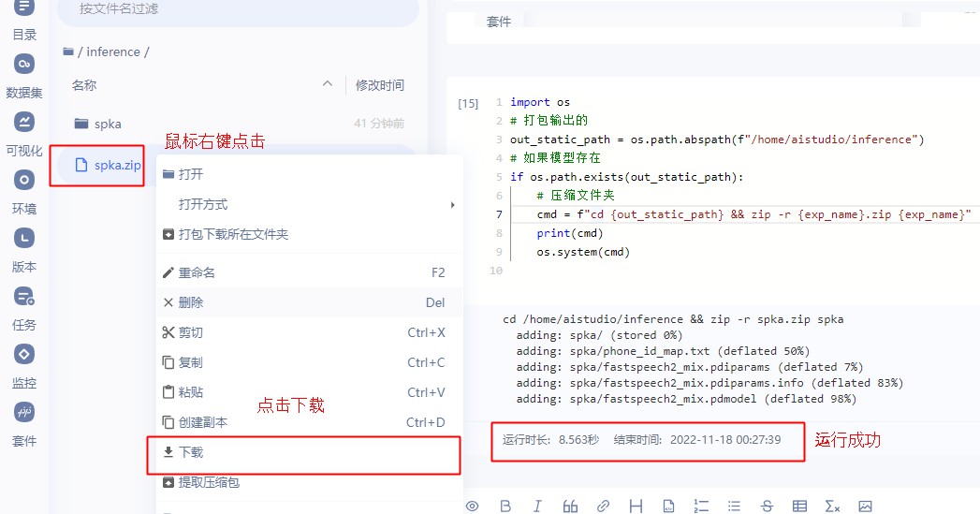
Task: Open the 任务 sidebar panel
Action: (23, 309)
